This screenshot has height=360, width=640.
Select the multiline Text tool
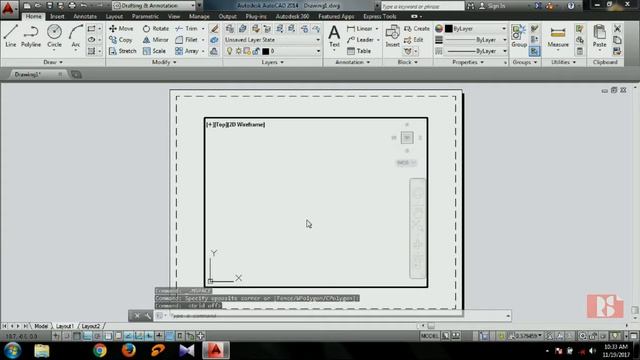[x=334, y=36]
